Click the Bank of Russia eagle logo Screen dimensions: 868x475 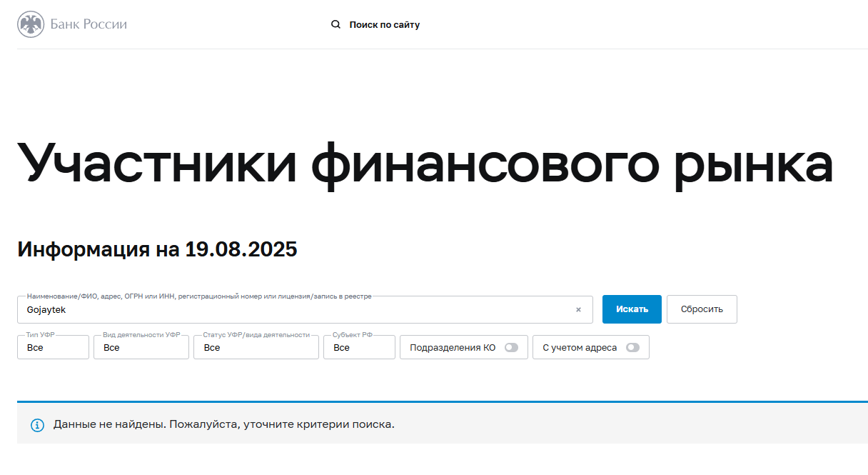pyautogui.click(x=31, y=24)
